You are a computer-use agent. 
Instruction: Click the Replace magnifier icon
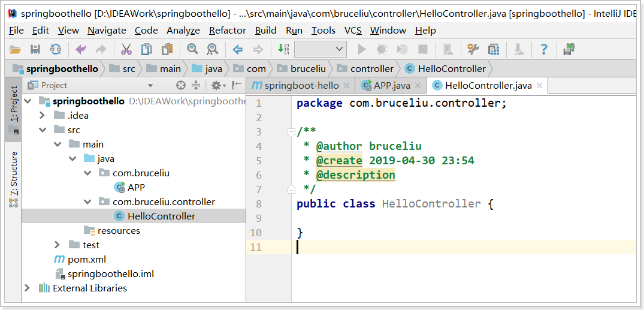tap(212, 50)
